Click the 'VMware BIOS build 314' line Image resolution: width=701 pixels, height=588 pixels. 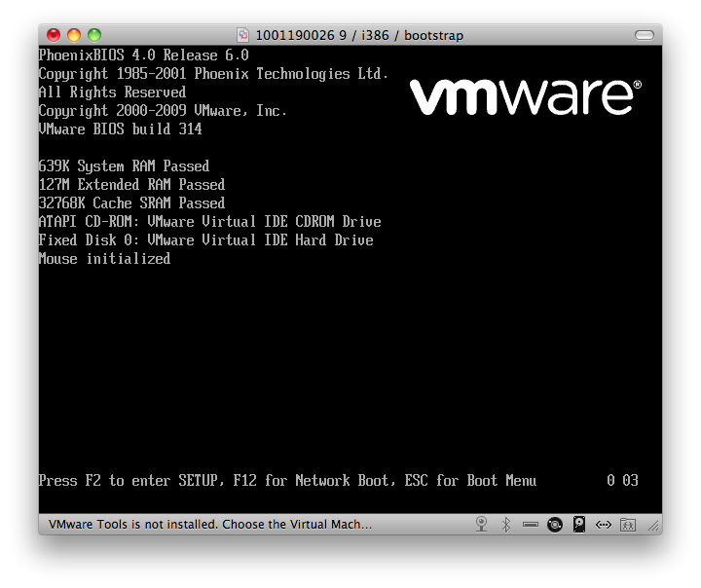(121, 129)
